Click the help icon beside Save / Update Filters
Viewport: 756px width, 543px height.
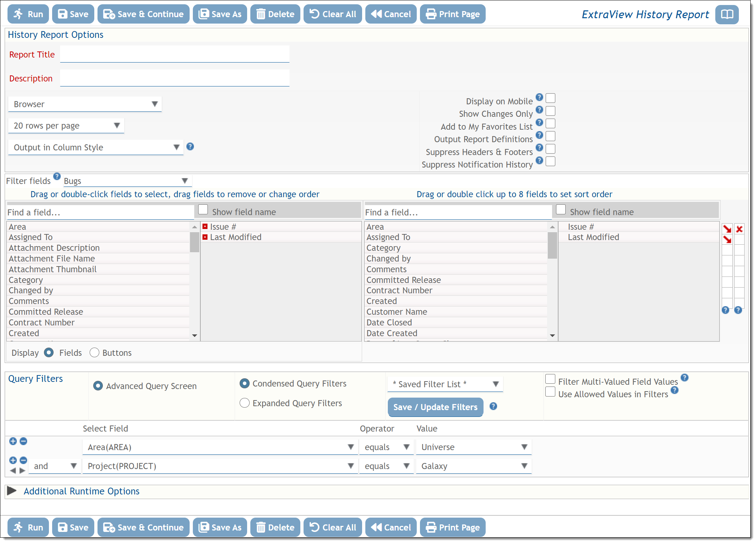click(493, 406)
